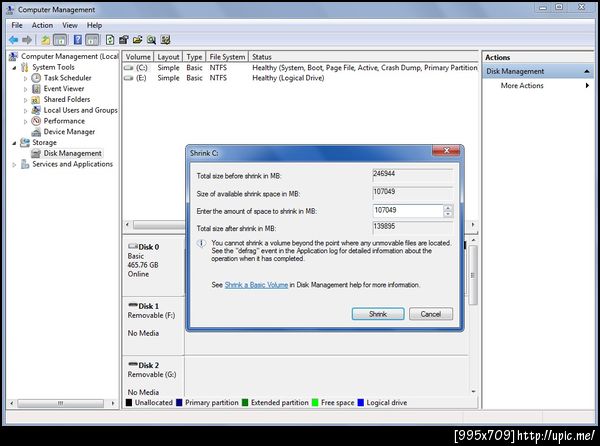
Task: Open the 'Shrink a Basic Volume' help link
Action: [x=256, y=285]
